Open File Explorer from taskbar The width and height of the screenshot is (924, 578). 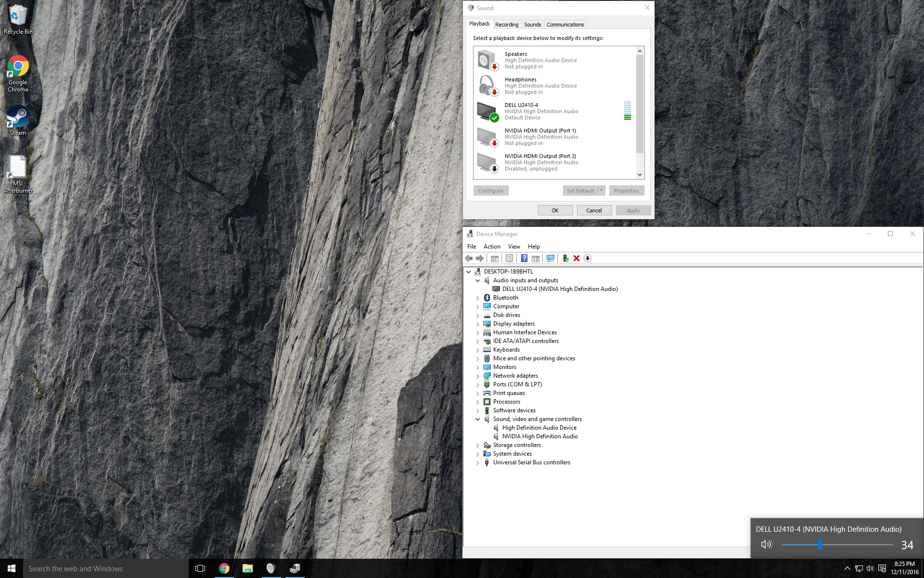tap(247, 568)
